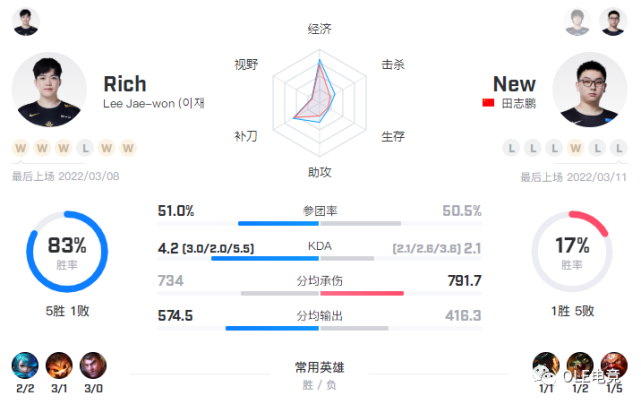Image resolution: width=641 pixels, height=404 pixels.
Task: Open Rich player name link
Action: tap(125, 84)
